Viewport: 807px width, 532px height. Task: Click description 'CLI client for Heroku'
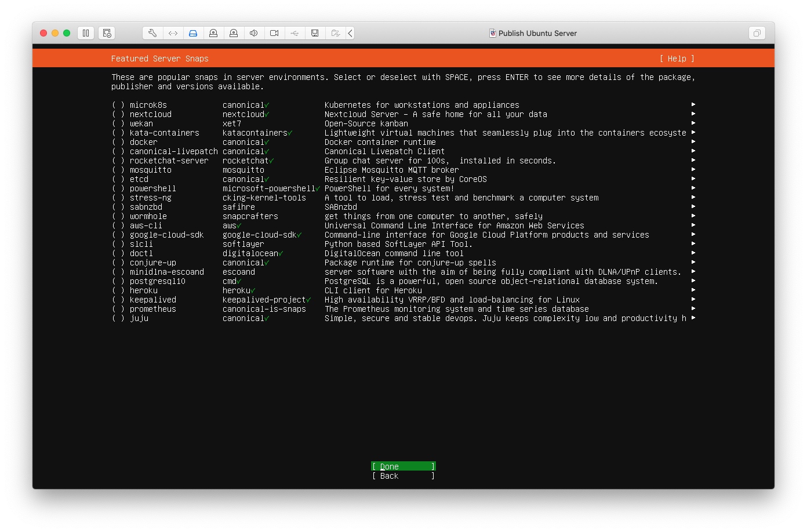pyautogui.click(x=373, y=290)
